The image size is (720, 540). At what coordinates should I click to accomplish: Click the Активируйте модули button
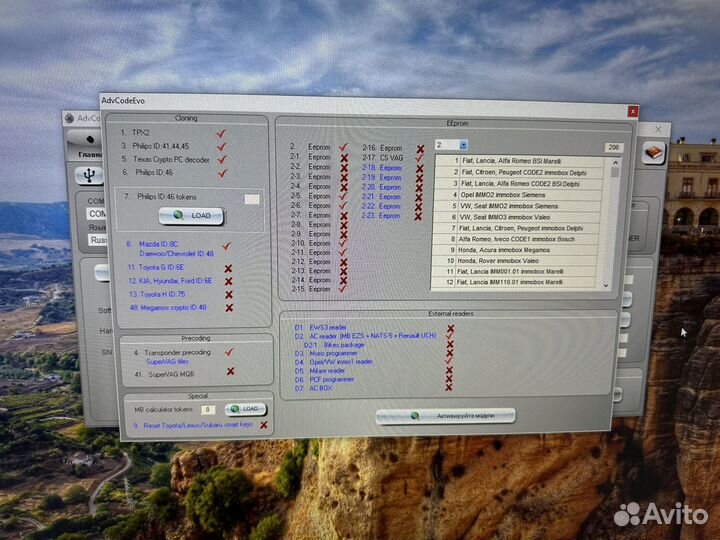445,416
